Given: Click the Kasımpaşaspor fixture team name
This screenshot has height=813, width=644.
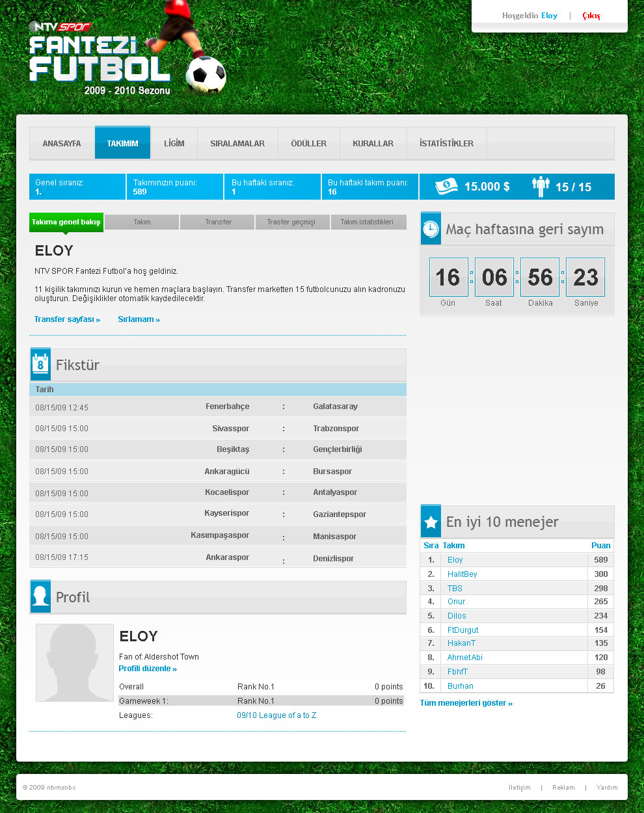Looking at the screenshot, I should (x=220, y=535).
